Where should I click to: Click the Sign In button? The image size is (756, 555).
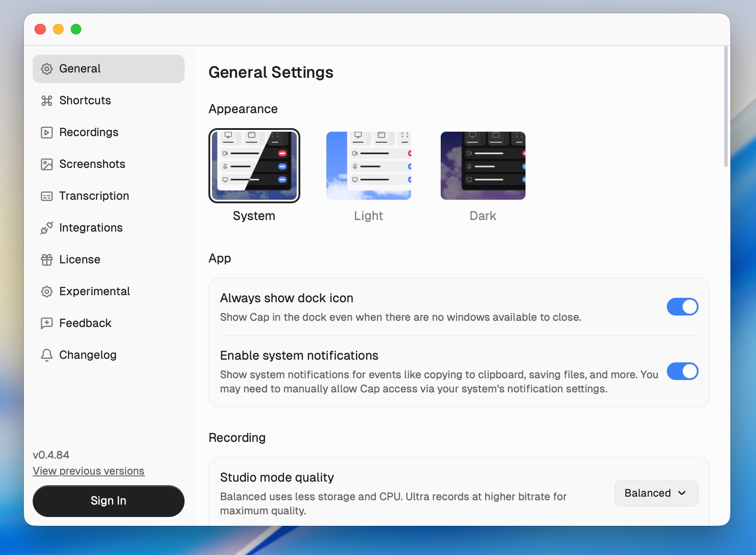109,501
